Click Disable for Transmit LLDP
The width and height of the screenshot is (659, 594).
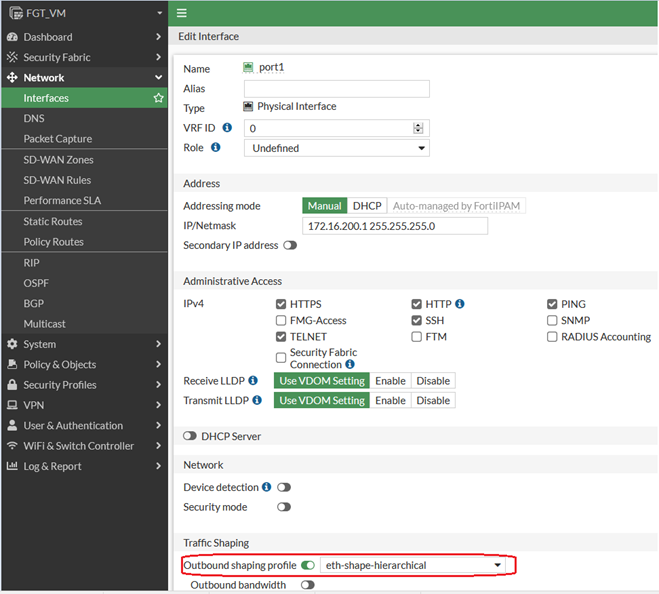click(x=433, y=400)
